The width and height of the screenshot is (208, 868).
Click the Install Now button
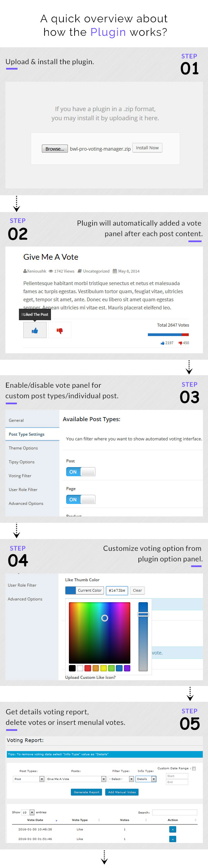[147, 148]
